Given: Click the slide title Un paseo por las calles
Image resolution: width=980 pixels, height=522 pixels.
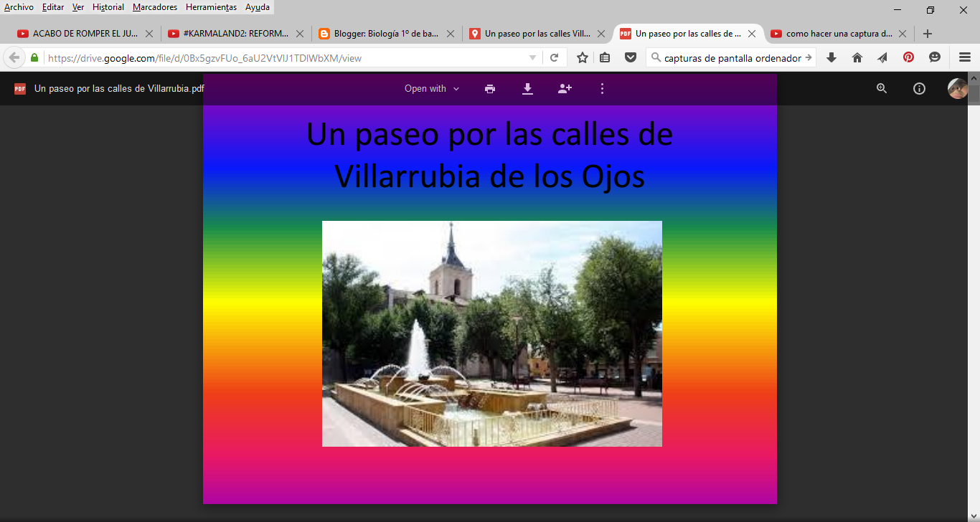Looking at the screenshot, I should point(490,155).
